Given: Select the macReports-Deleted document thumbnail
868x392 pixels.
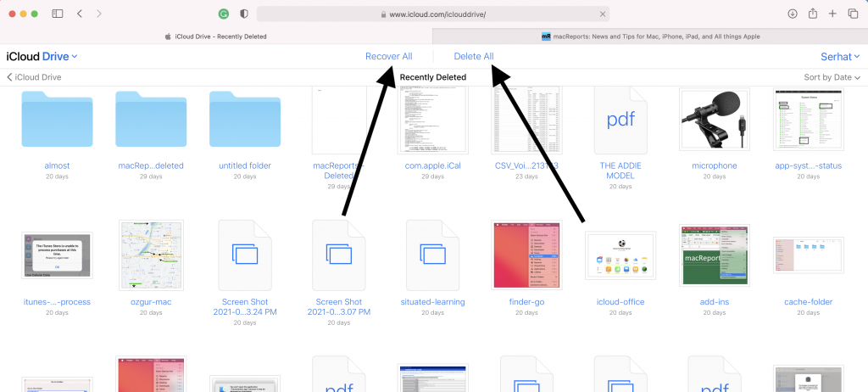Looking at the screenshot, I should 339,120.
